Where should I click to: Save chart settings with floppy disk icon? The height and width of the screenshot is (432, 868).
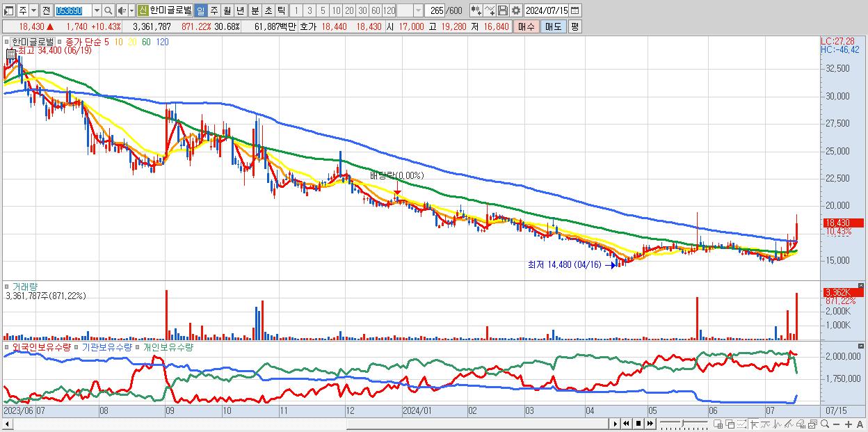click(x=502, y=10)
